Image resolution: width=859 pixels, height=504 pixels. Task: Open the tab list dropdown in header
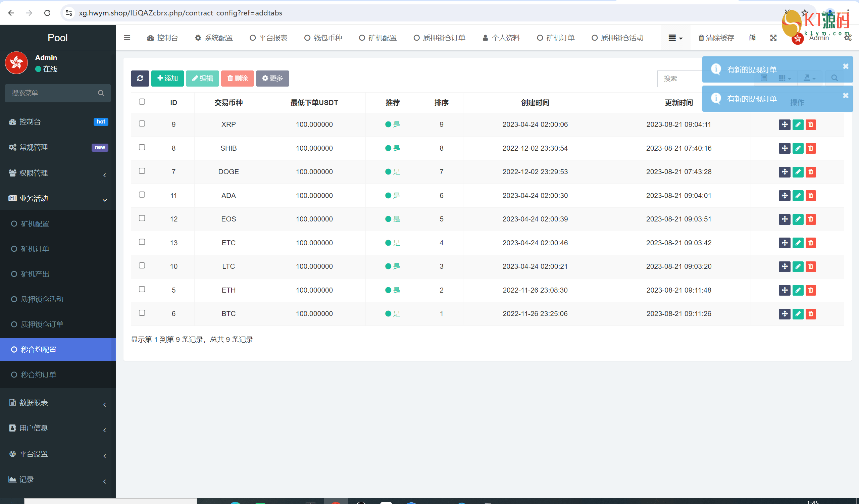click(675, 38)
